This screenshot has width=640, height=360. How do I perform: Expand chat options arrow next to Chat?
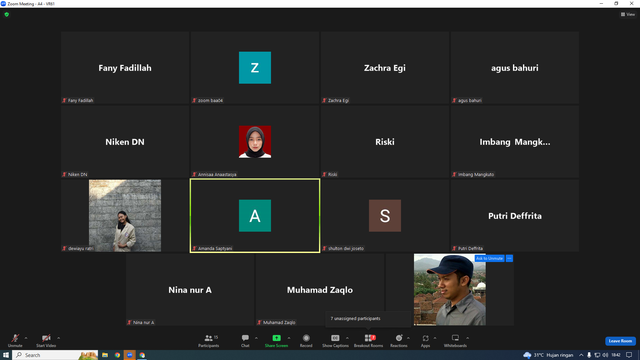coord(256,338)
